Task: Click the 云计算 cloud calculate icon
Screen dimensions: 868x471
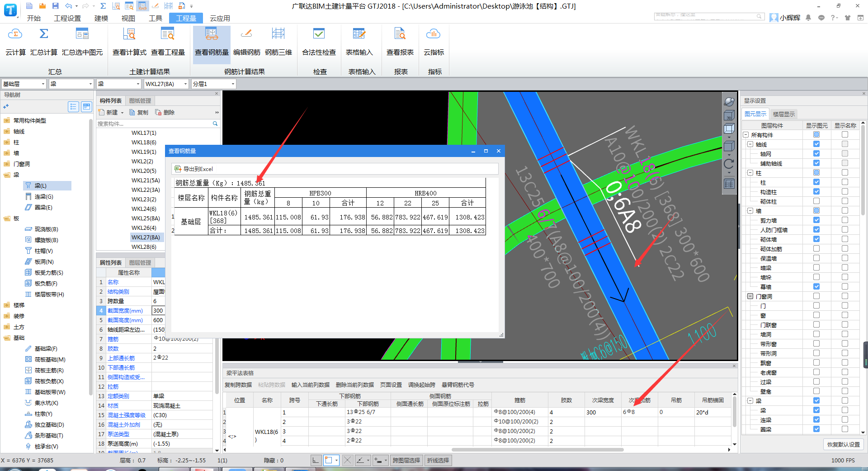Action: coord(15,34)
